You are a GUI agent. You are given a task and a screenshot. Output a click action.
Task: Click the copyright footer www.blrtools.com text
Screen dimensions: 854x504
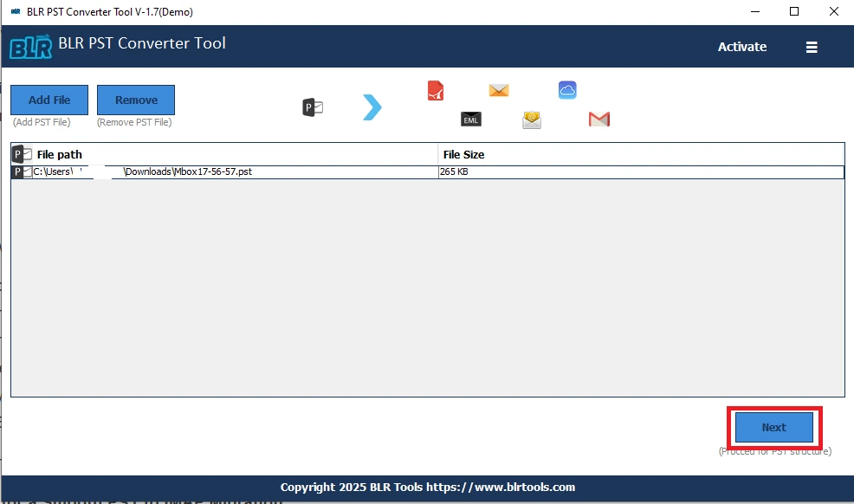[428, 488]
